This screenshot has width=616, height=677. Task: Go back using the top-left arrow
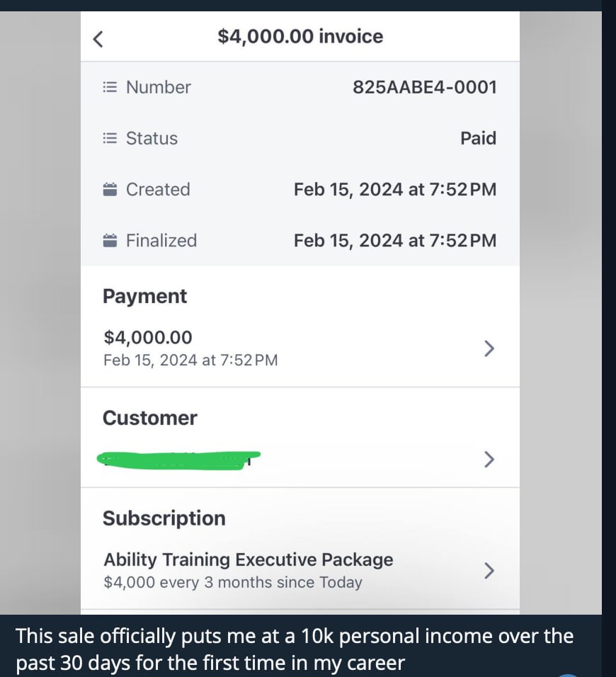[x=98, y=39]
